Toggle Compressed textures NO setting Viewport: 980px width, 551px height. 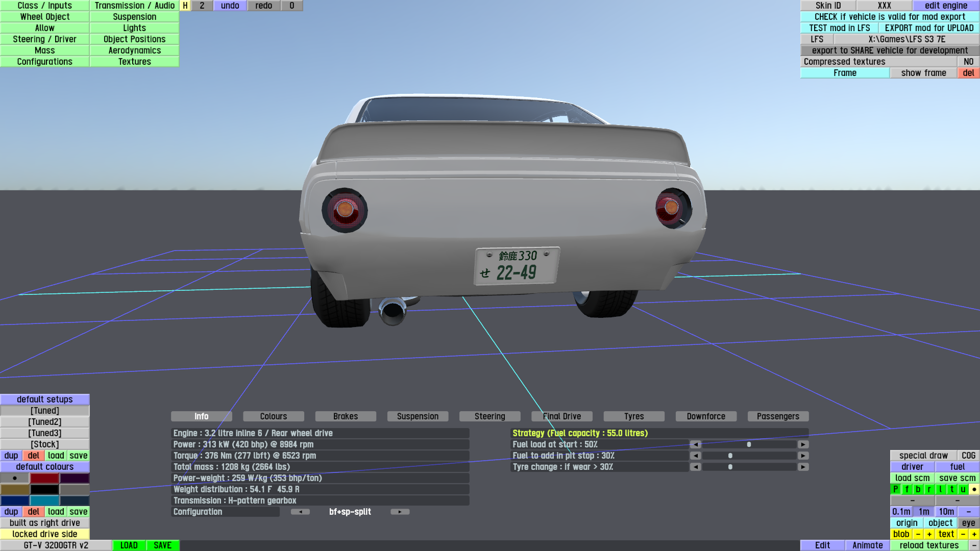pos(968,62)
